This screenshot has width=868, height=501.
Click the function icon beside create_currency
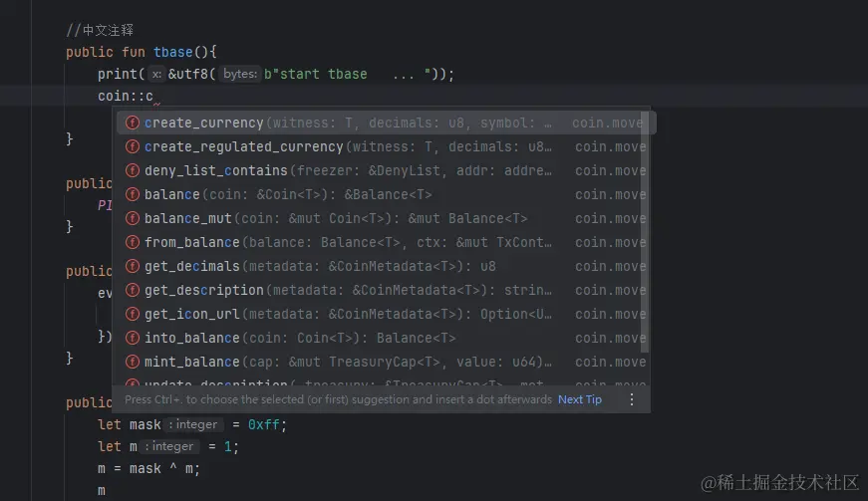(x=133, y=123)
